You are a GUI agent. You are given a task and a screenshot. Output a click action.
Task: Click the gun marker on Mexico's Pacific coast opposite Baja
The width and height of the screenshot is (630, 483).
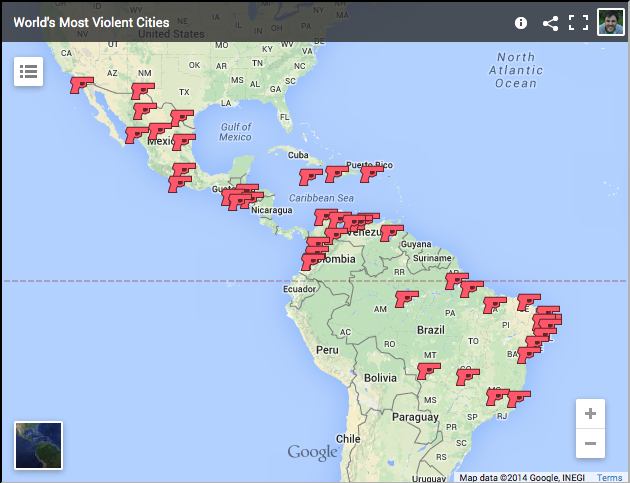(x=137, y=135)
